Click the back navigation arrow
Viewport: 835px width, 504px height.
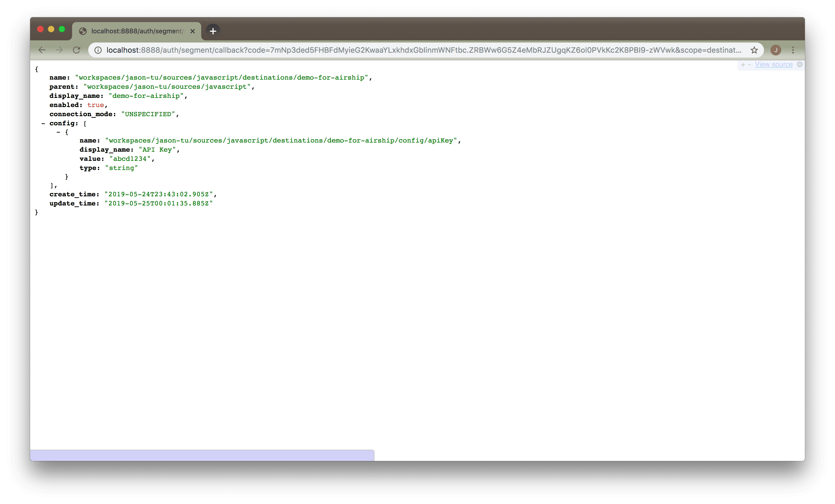(x=42, y=50)
